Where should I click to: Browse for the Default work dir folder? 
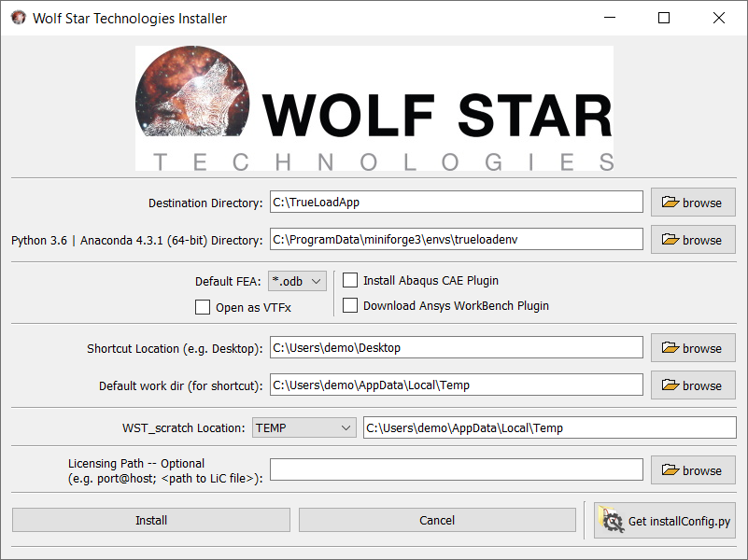pyautogui.click(x=693, y=385)
